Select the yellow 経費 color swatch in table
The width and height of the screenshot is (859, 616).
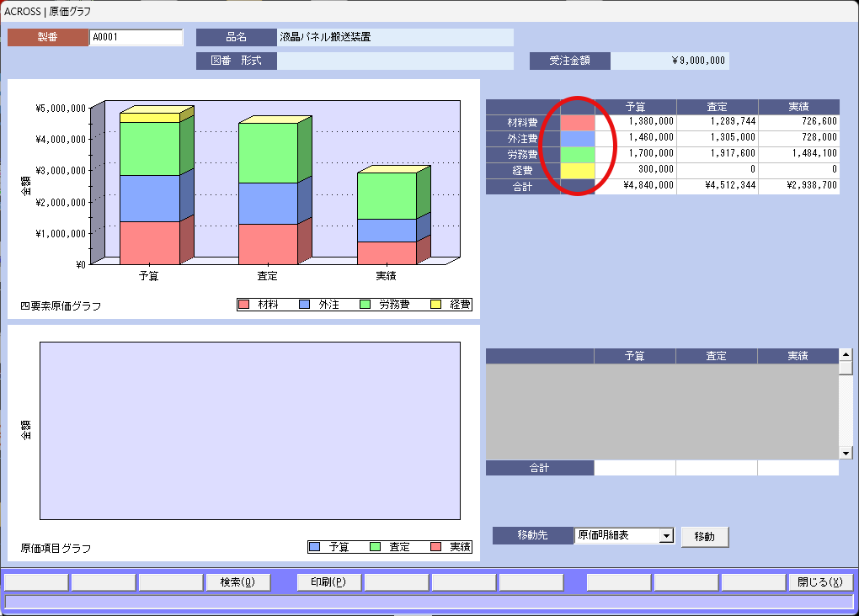578,170
